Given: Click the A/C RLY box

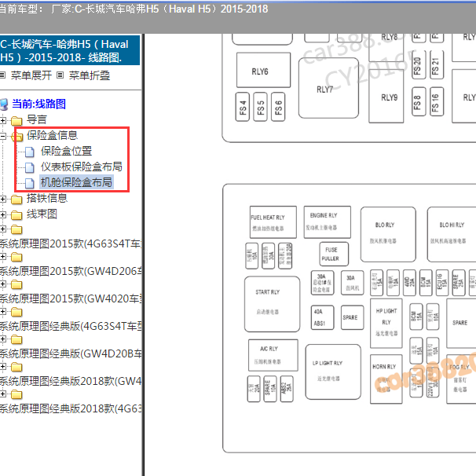Looking at the screenshot, I should (x=273, y=355).
